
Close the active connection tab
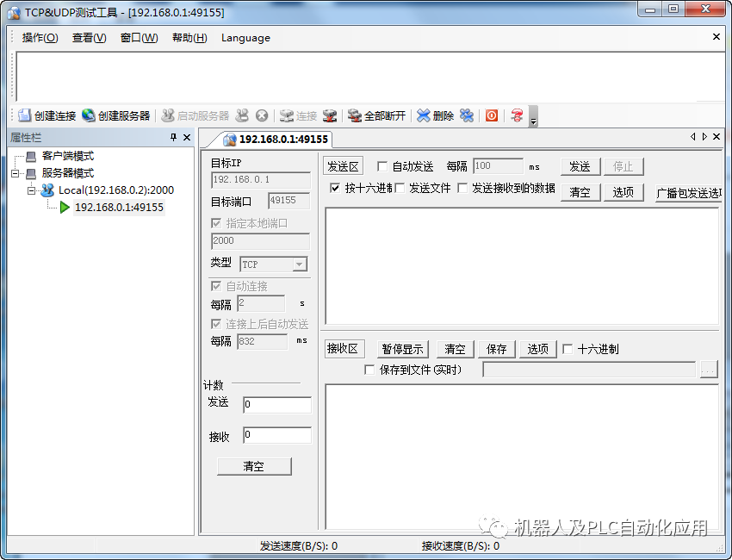coord(716,136)
